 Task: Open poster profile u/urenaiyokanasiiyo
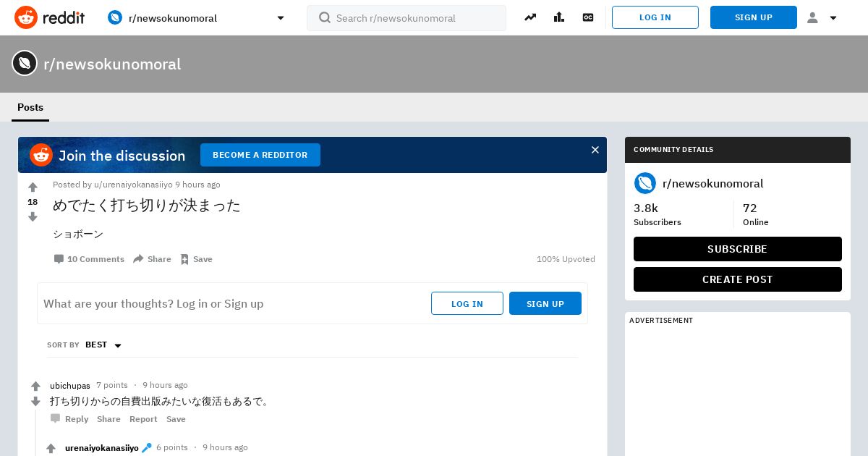click(133, 185)
